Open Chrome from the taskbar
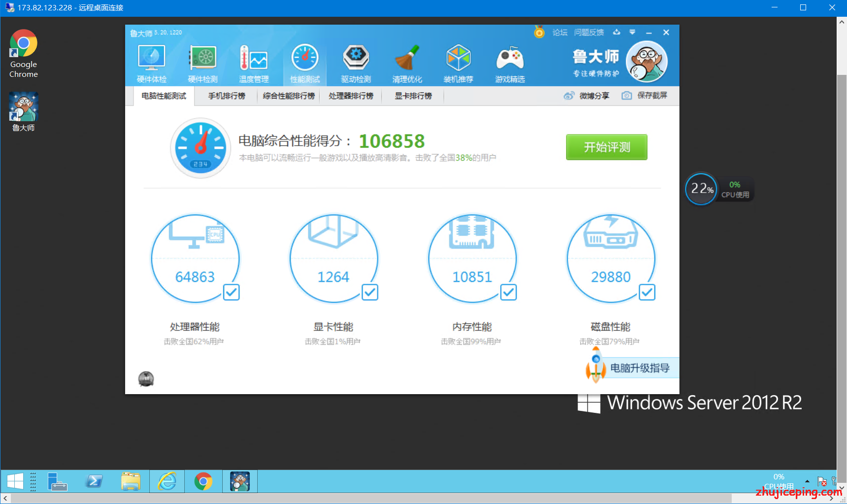847x504 pixels. click(203, 481)
